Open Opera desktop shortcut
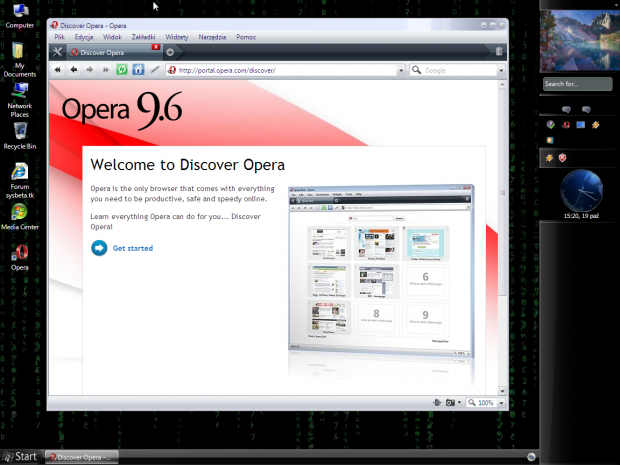 tap(20, 257)
